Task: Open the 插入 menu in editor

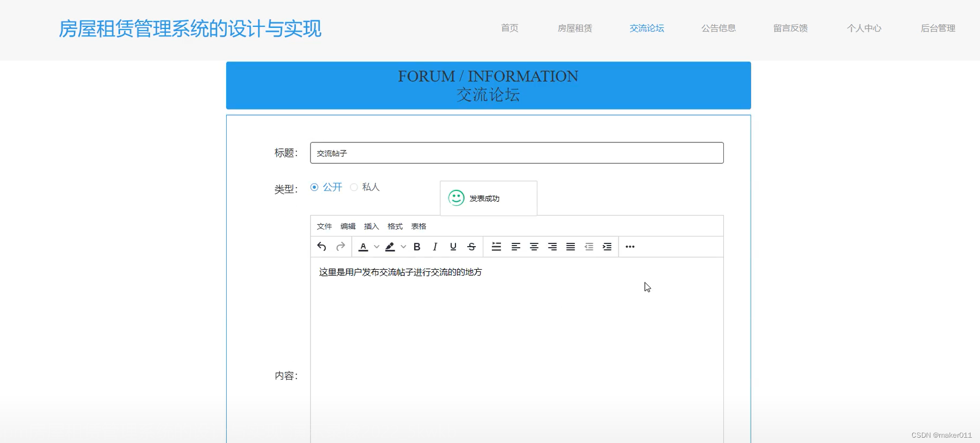Action: pos(372,226)
